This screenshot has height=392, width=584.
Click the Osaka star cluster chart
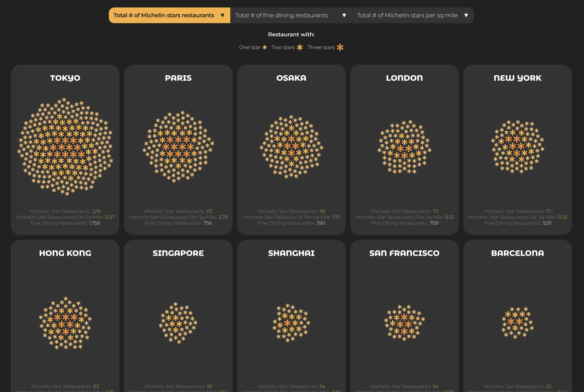[291, 147]
